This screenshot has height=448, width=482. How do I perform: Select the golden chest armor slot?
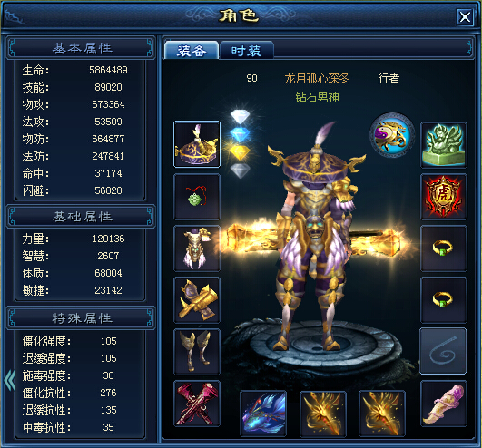(x=197, y=248)
